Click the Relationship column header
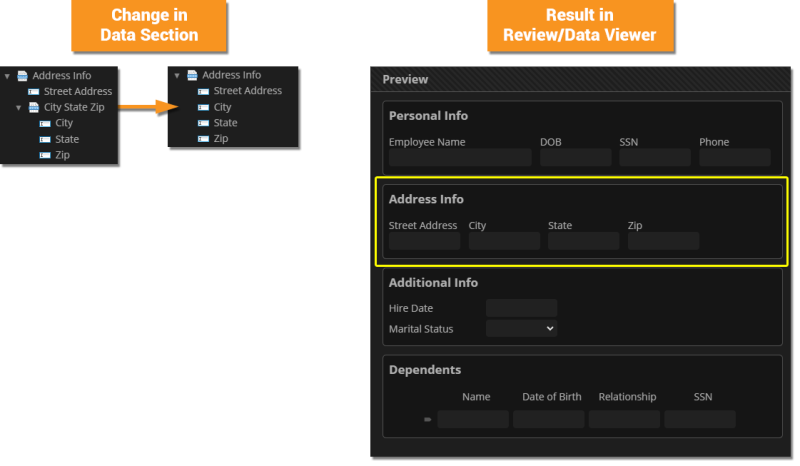The height and width of the screenshot is (466, 800). (627, 397)
